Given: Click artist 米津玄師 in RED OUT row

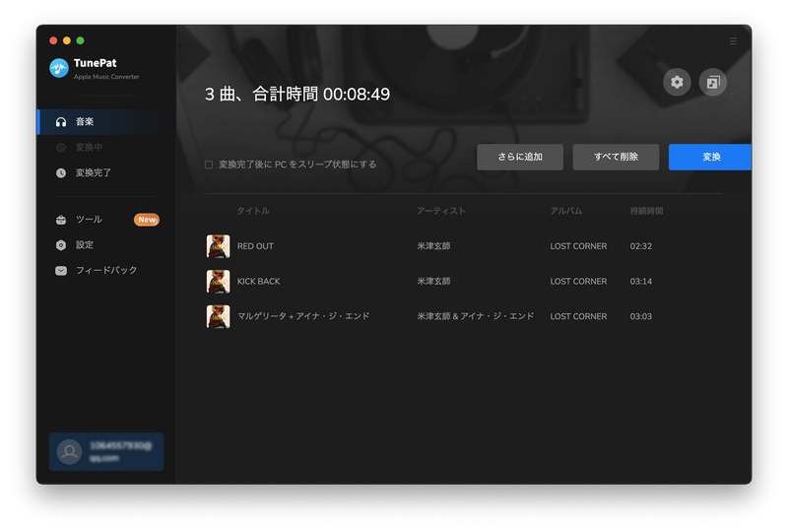Looking at the screenshot, I should coord(433,246).
